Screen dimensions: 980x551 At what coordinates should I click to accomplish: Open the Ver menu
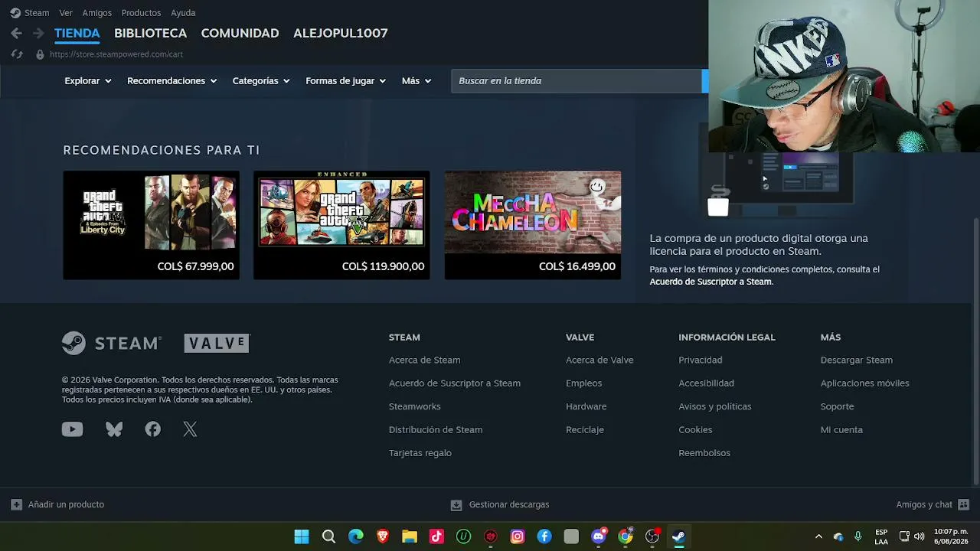pyautogui.click(x=66, y=13)
